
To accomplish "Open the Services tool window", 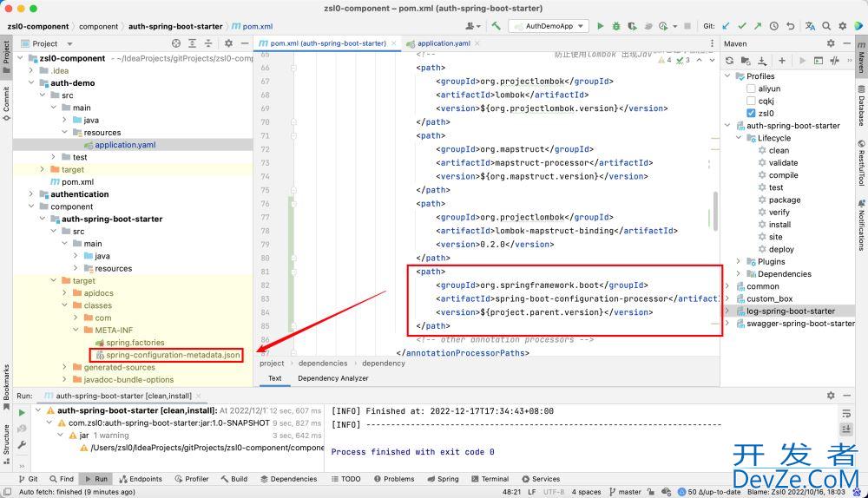I will pos(541,479).
